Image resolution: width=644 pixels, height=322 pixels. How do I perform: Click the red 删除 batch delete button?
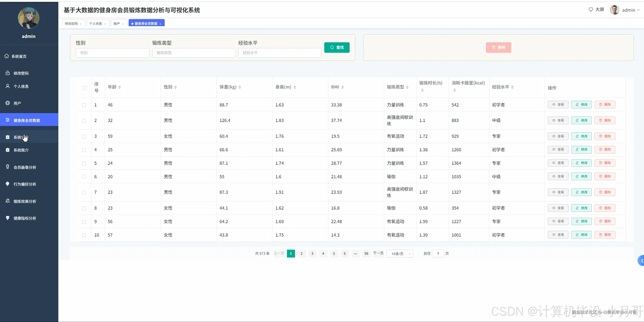pos(498,47)
